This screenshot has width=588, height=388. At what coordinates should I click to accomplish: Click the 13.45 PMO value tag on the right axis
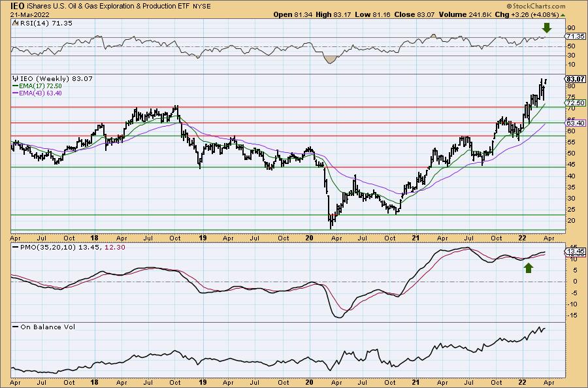coord(575,251)
